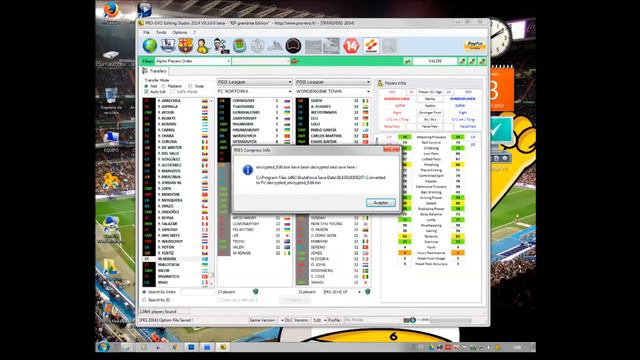This screenshot has height=360, width=640.
Task: Switch to the Transfers tab
Action: click(154, 71)
